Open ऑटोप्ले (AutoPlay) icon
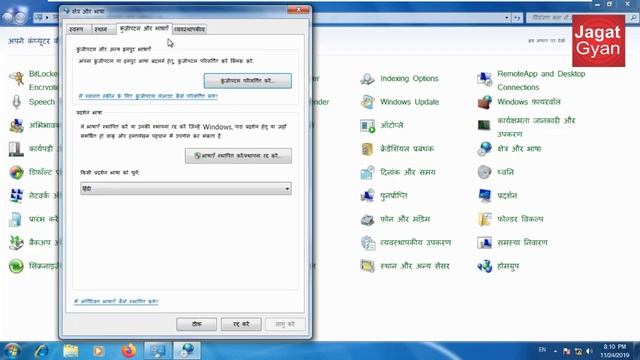The height and width of the screenshot is (360, 640). click(367, 125)
